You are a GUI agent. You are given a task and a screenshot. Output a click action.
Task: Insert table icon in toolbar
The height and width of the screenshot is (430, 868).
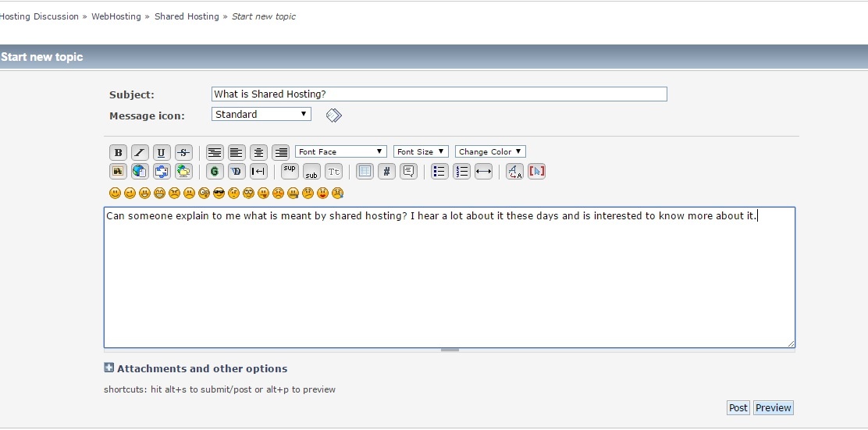(x=365, y=172)
